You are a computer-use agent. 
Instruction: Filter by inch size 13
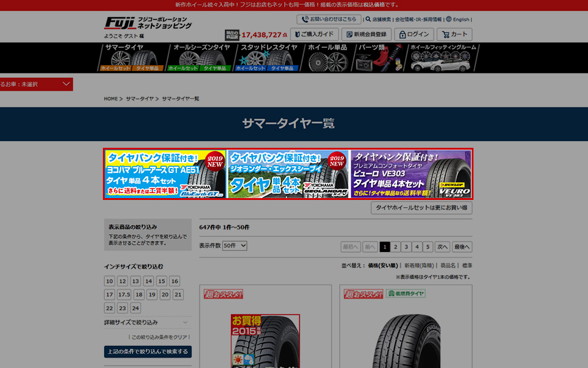click(136, 282)
